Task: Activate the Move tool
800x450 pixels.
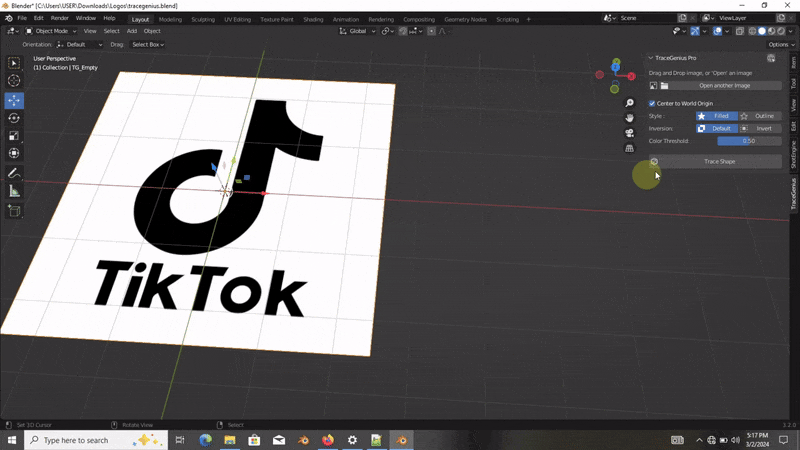Action: click(14, 101)
